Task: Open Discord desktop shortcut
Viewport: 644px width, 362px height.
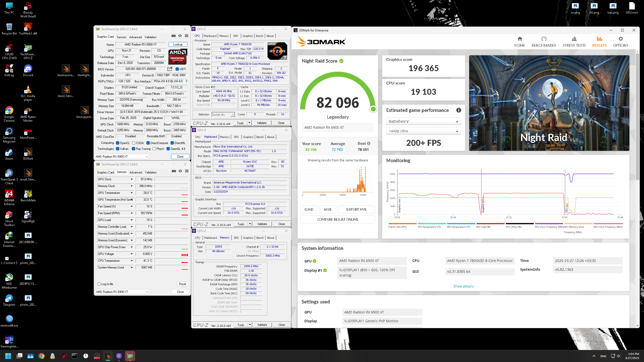Action: pos(28,70)
